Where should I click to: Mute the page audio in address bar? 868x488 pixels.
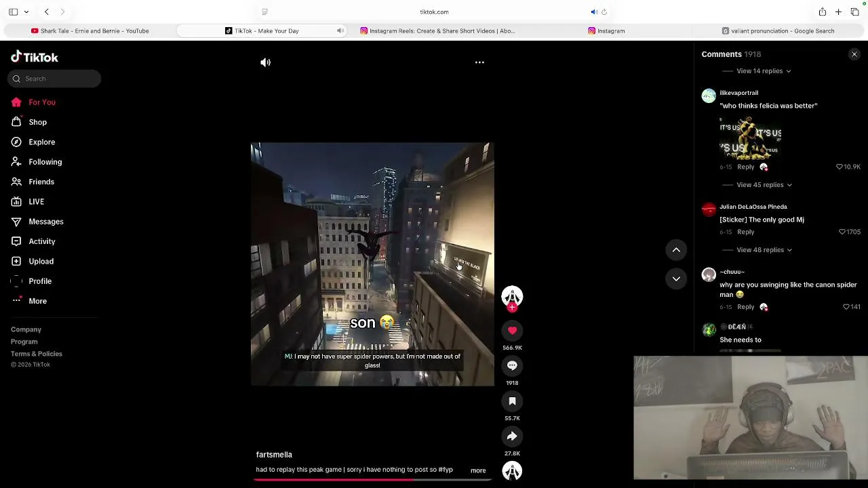[594, 12]
